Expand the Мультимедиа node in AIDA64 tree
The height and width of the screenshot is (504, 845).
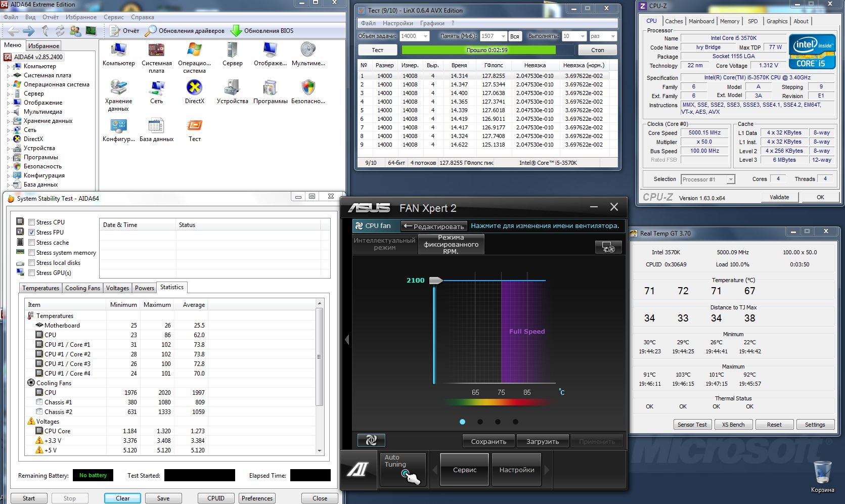coord(9,112)
